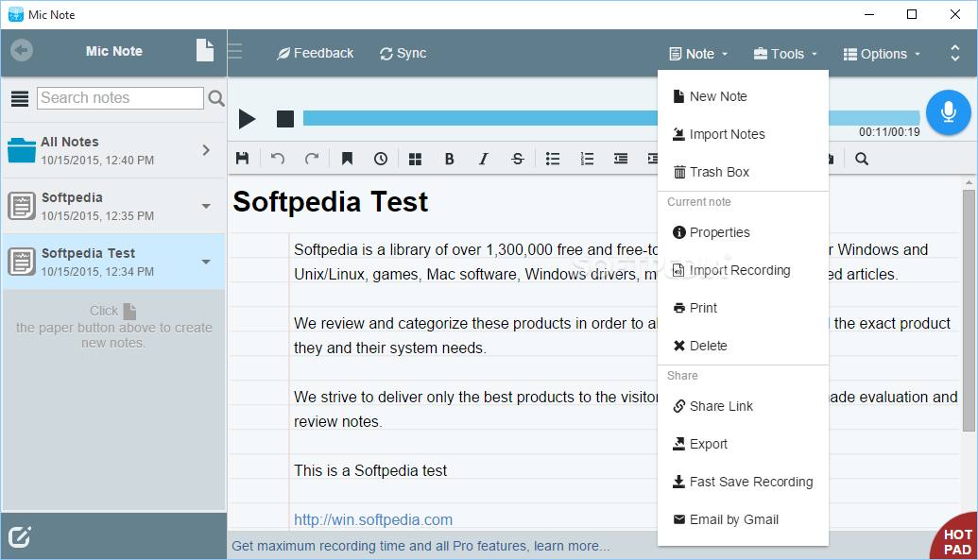The image size is (978, 560).
Task: Toggle strikethrough formatting
Action: 518,159
